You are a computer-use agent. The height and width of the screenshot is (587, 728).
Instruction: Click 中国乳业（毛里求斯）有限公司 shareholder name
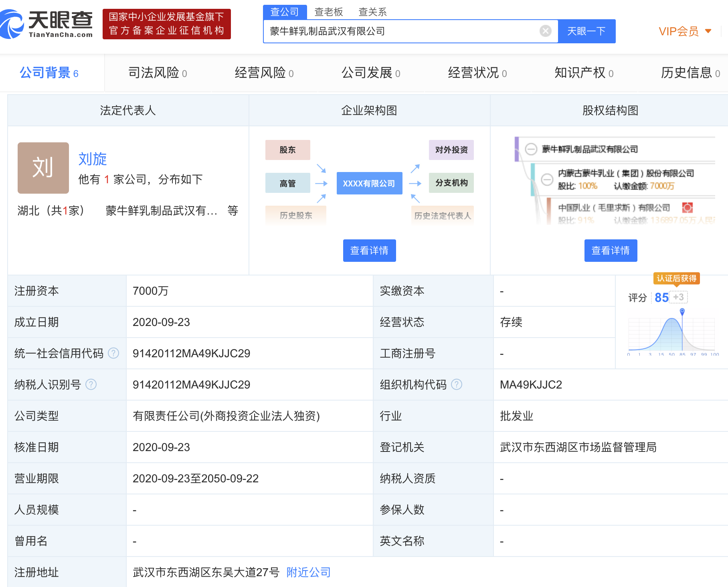click(x=614, y=208)
